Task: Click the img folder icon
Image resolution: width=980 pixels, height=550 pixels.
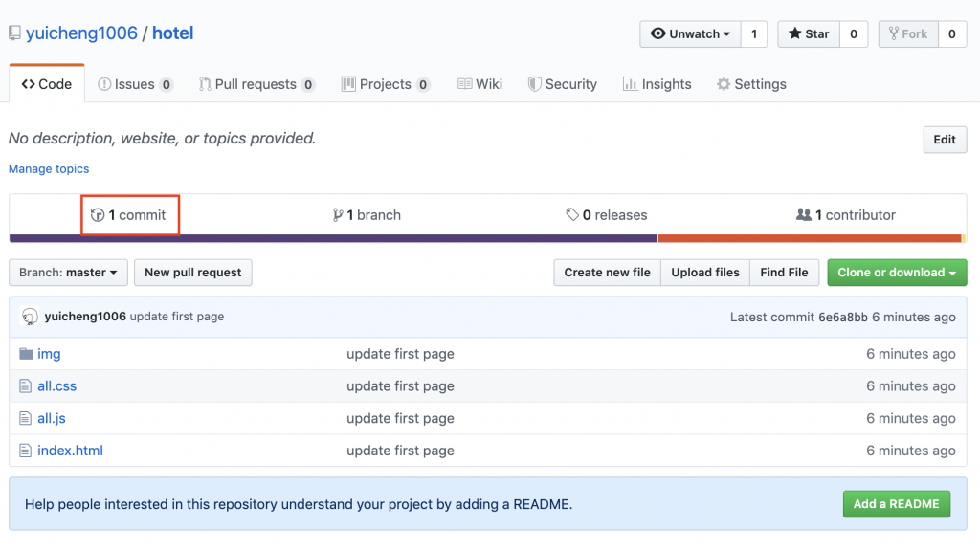Action: [x=26, y=354]
